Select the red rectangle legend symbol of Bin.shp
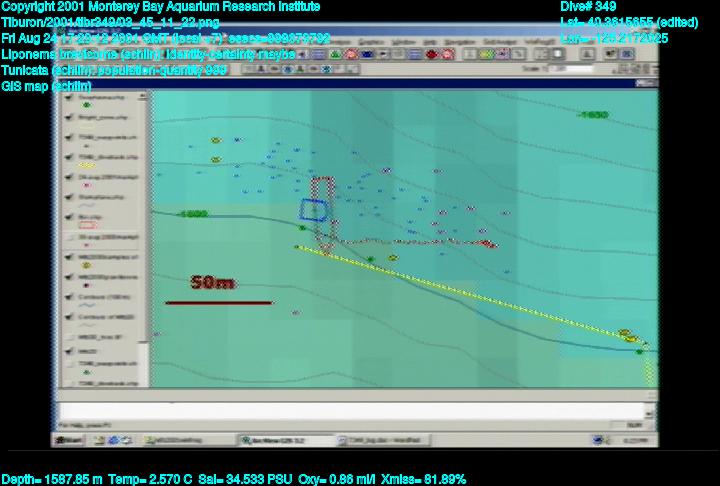The image size is (720, 486). pos(88,225)
